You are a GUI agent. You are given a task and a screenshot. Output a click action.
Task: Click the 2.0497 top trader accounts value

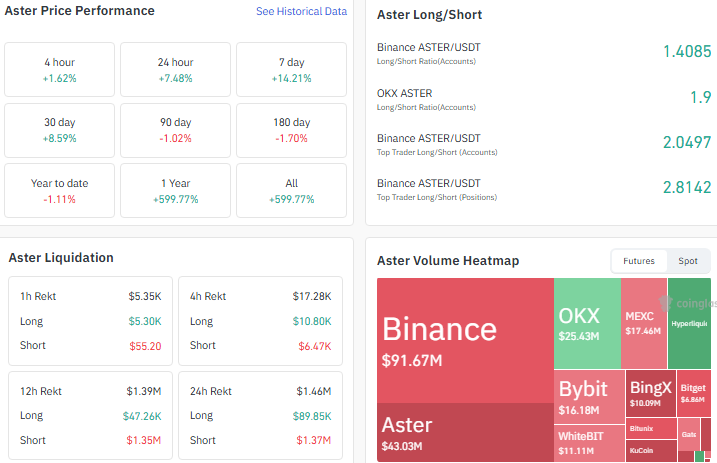pyautogui.click(x=687, y=142)
